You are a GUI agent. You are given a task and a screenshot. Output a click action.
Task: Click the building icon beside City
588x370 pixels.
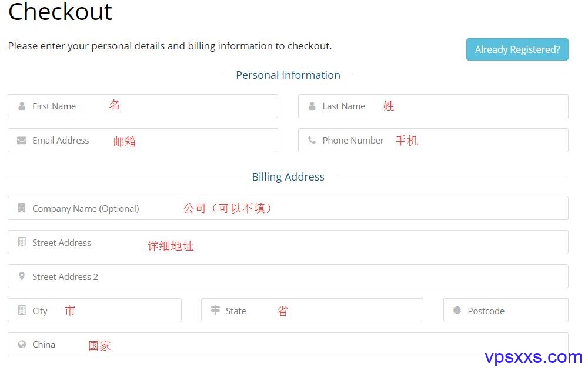[22, 311]
